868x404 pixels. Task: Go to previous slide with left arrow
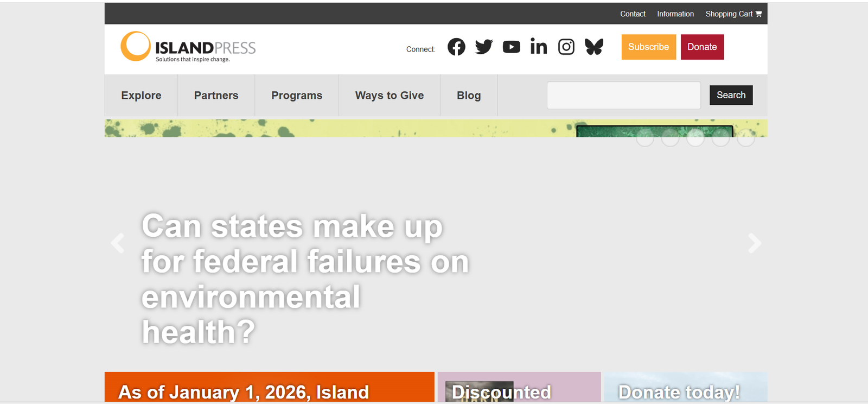[117, 243]
